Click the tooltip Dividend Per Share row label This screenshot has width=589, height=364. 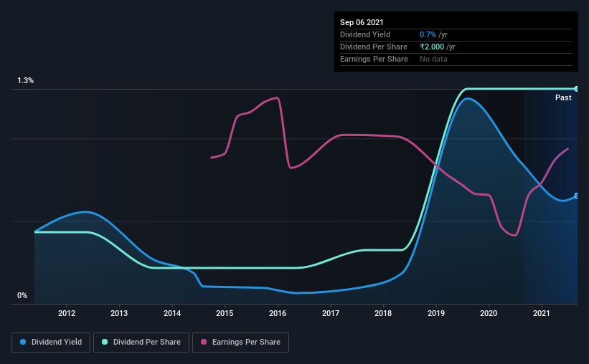click(x=373, y=47)
